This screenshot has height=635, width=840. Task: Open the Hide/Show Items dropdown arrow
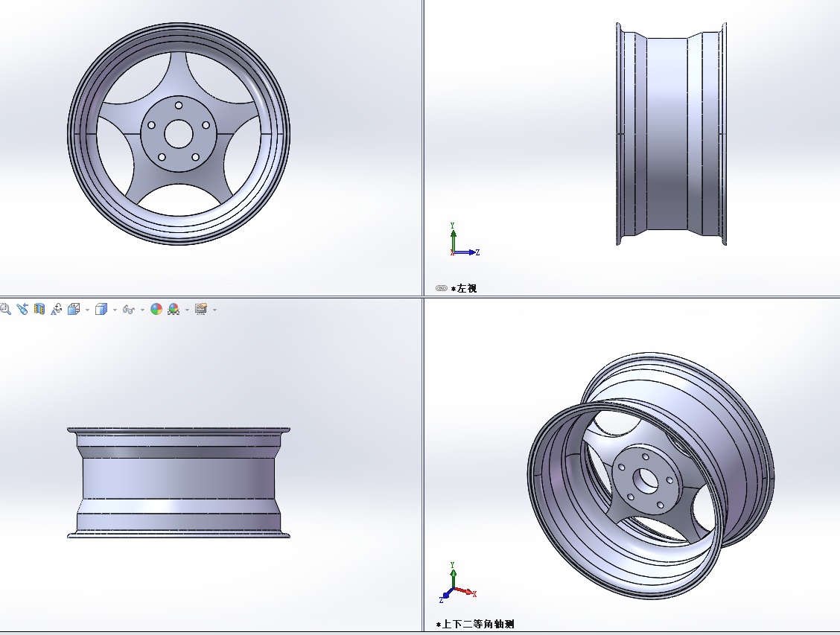[x=141, y=310]
